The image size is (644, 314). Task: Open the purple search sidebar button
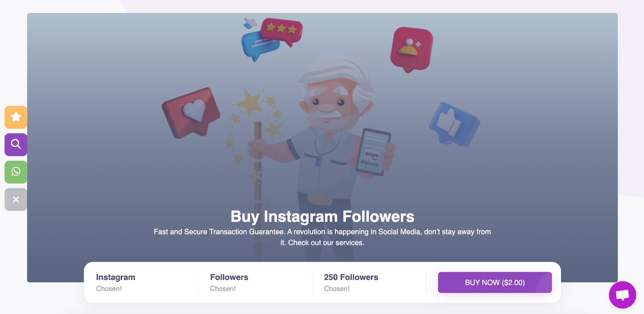(16, 144)
